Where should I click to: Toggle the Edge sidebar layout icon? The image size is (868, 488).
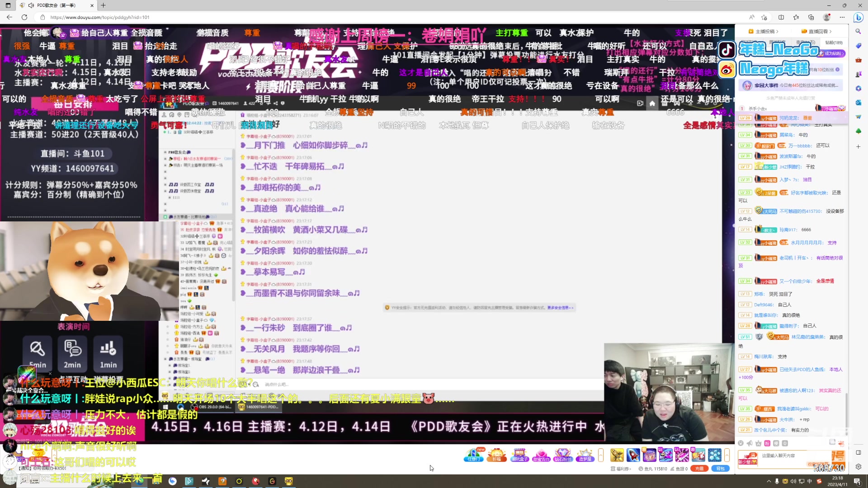click(x=858, y=452)
